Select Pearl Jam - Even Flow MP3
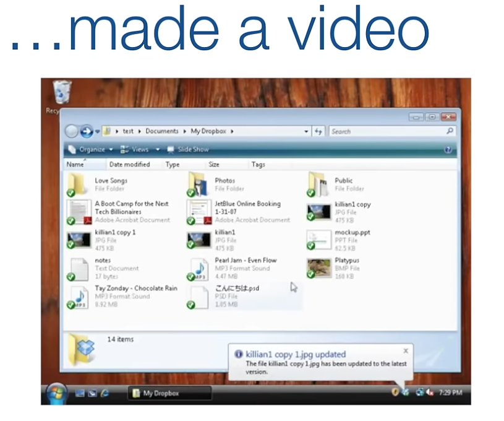The width and height of the screenshot is (504, 421). (x=198, y=269)
